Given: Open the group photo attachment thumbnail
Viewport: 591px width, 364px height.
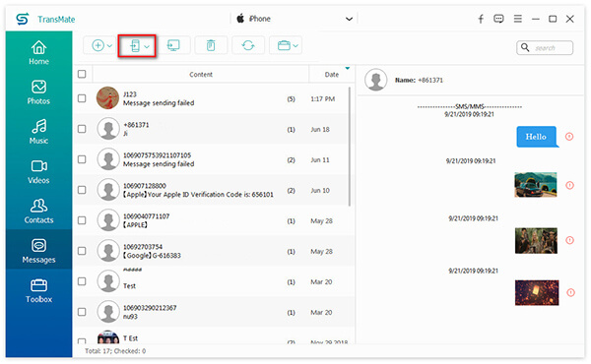Looking at the screenshot, I should [x=536, y=240].
